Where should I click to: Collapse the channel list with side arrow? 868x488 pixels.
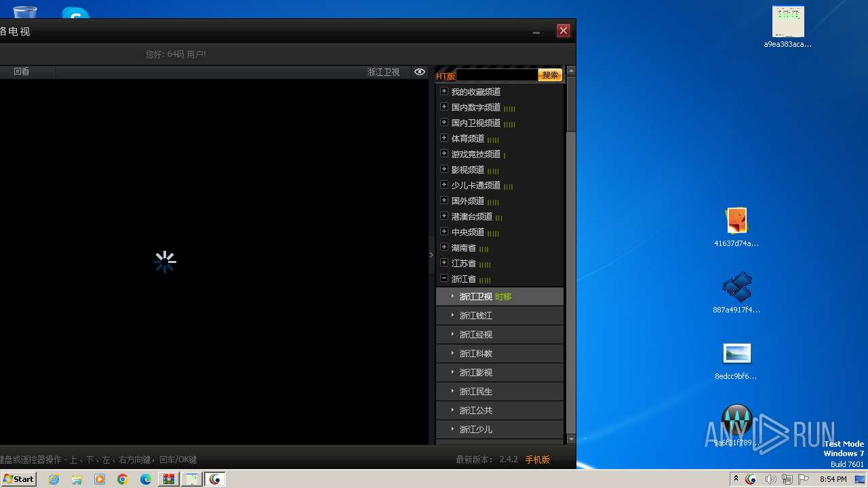[x=431, y=255]
